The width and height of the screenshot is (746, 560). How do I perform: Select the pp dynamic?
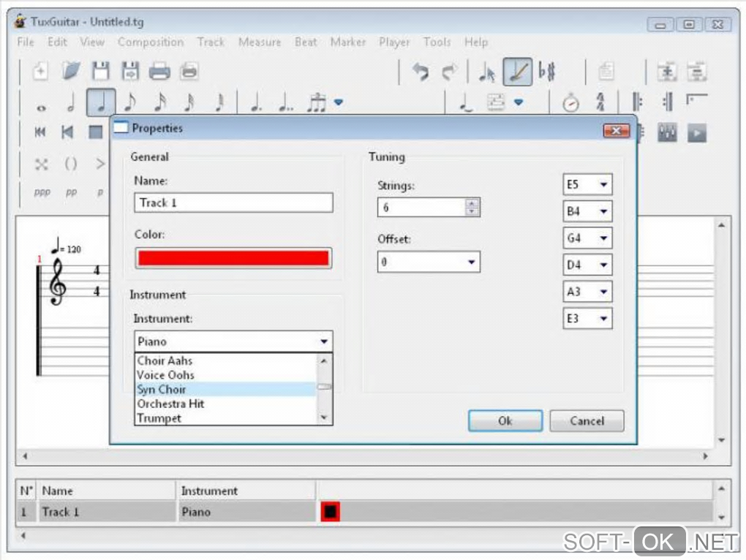tap(72, 192)
